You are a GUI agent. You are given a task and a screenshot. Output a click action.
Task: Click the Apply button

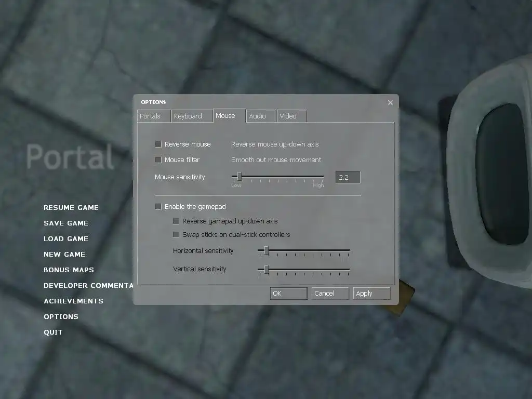[372, 294]
